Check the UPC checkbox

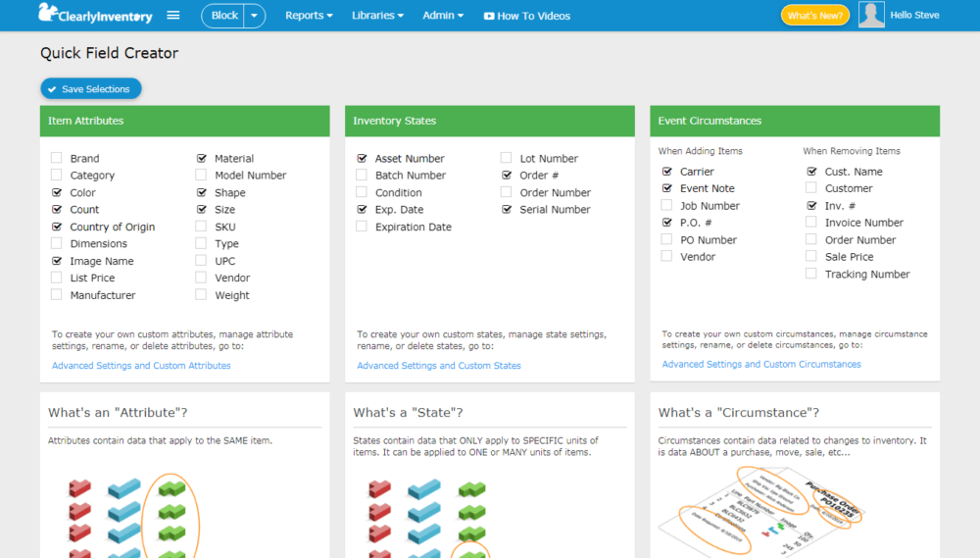point(201,260)
